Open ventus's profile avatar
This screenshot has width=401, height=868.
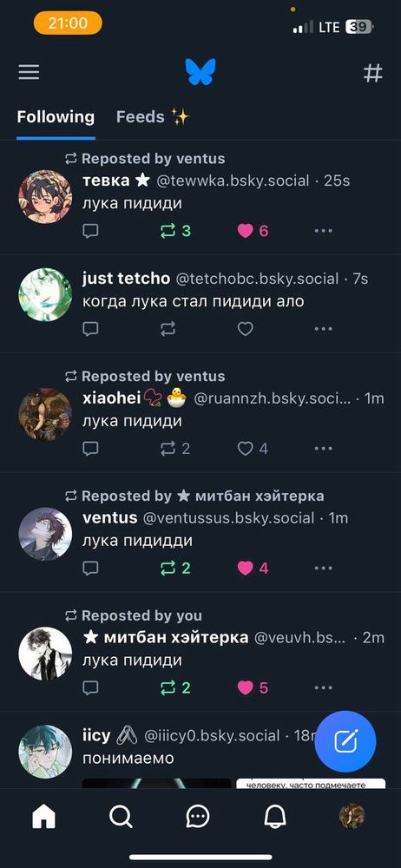tap(45, 534)
